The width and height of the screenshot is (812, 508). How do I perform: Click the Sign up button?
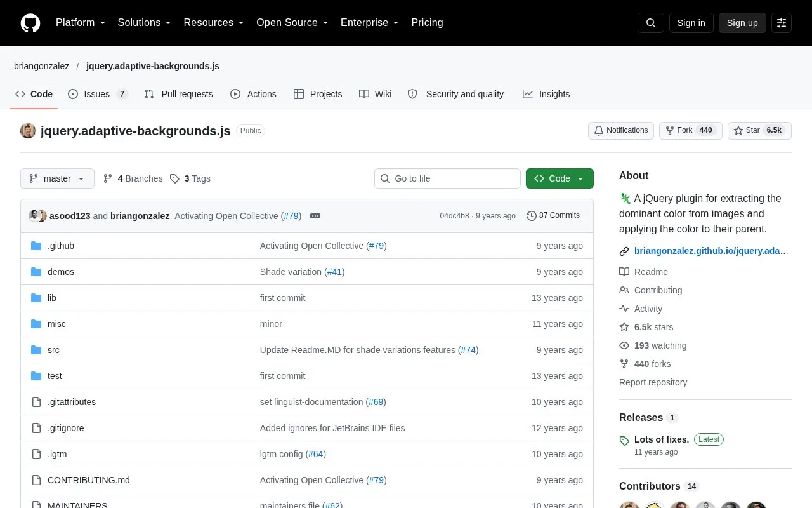(x=742, y=23)
